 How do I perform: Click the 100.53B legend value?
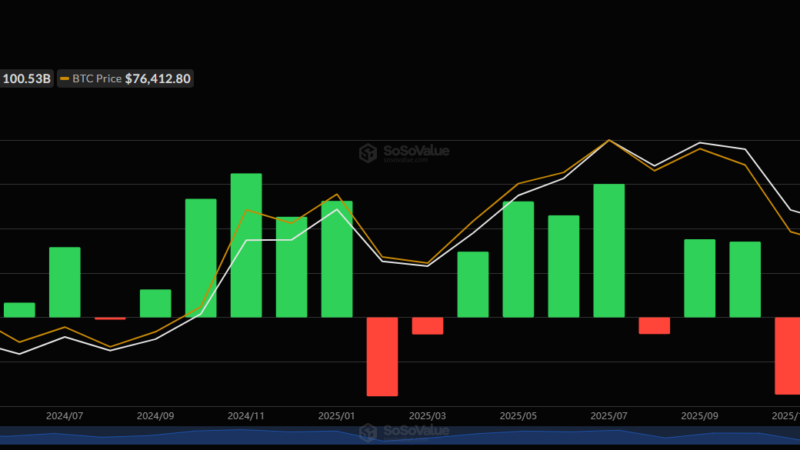point(27,79)
